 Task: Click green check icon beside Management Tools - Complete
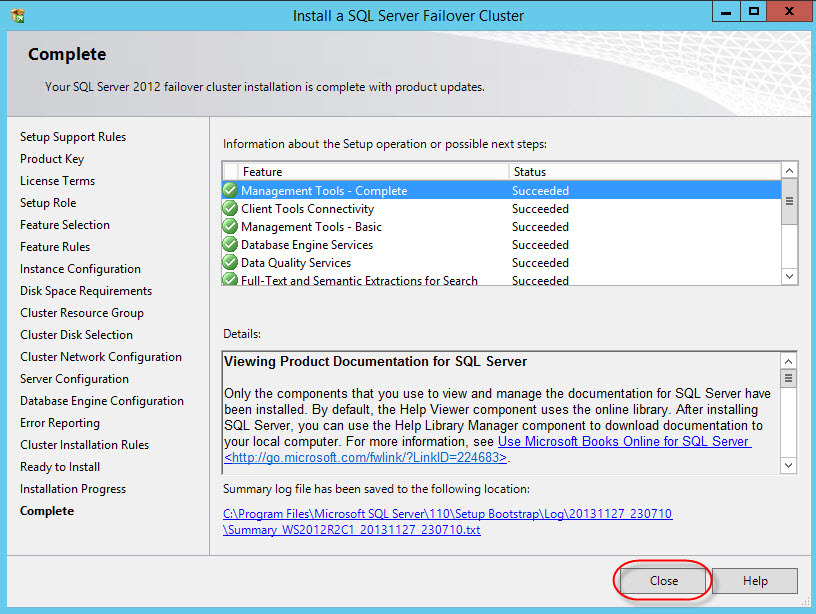point(230,190)
